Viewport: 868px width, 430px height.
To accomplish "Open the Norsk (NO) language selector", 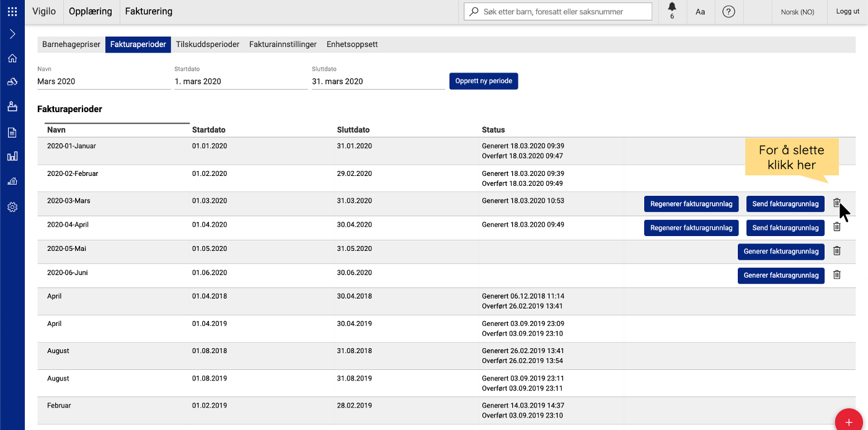I will (x=797, y=12).
